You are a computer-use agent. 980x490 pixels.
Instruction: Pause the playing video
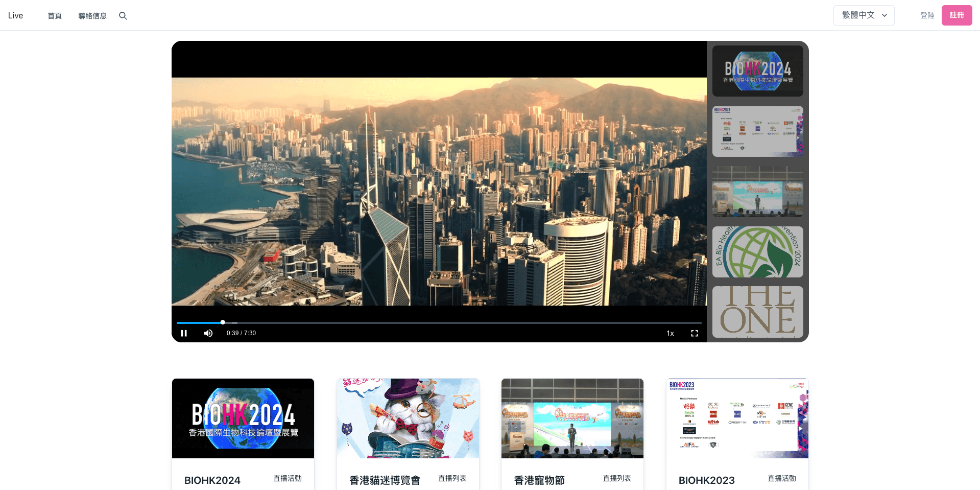click(184, 333)
